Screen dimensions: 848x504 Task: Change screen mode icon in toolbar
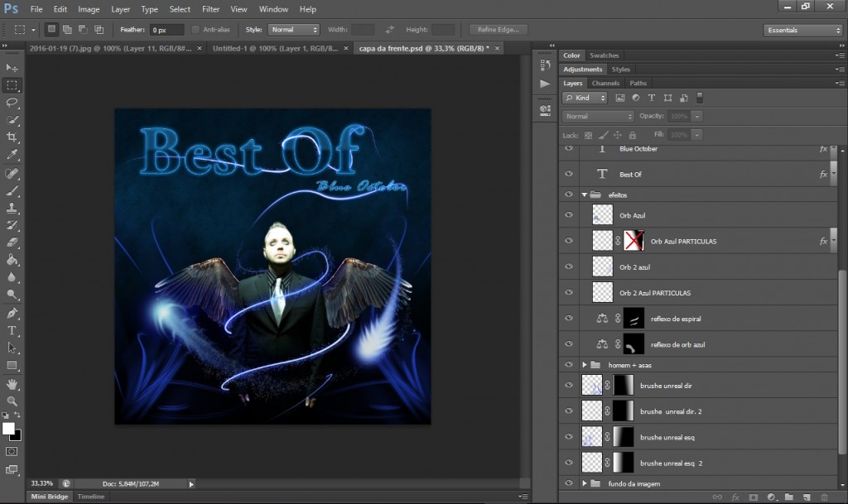point(12,469)
